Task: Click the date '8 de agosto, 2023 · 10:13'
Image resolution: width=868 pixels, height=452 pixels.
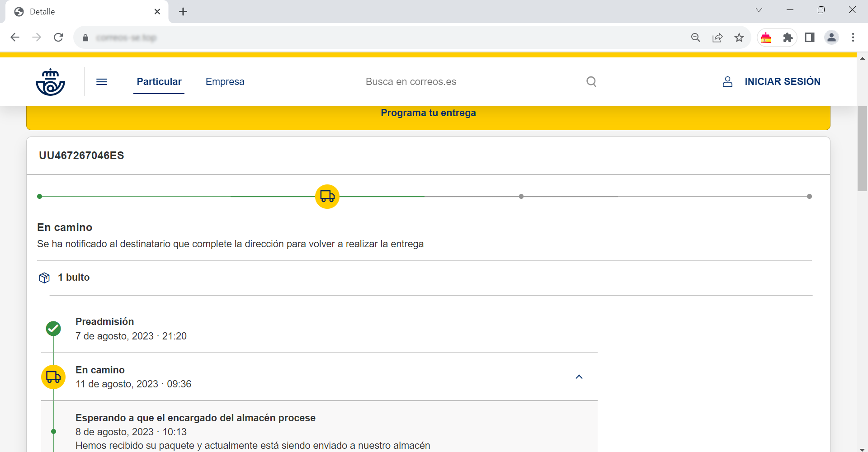Action: [x=131, y=432]
